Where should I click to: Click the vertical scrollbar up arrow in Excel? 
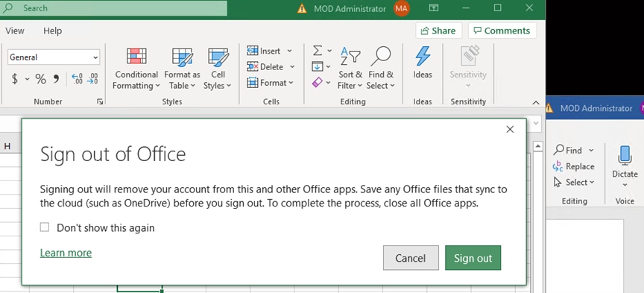[537, 146]
